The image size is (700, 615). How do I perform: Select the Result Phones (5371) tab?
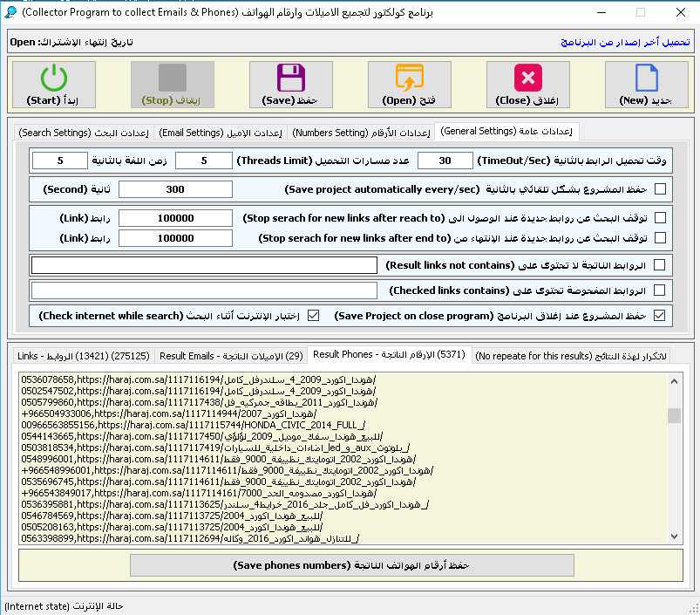389,355
